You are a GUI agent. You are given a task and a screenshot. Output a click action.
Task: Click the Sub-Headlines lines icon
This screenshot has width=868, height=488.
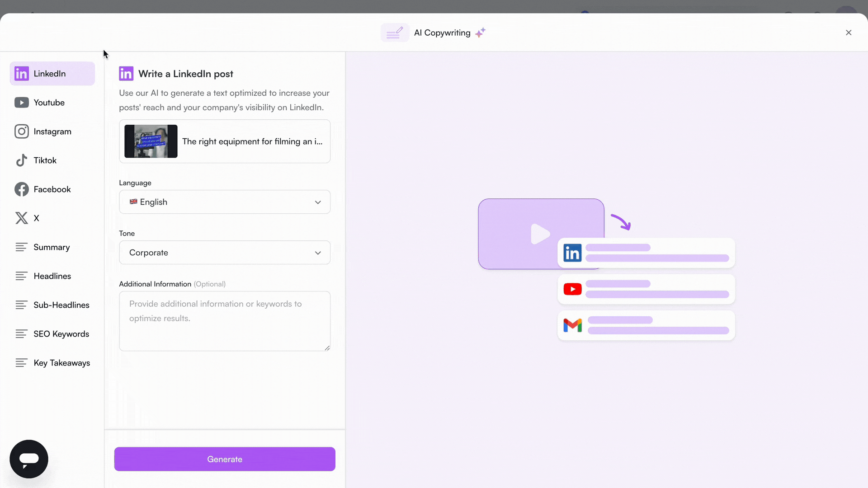(x=22, y=305)
